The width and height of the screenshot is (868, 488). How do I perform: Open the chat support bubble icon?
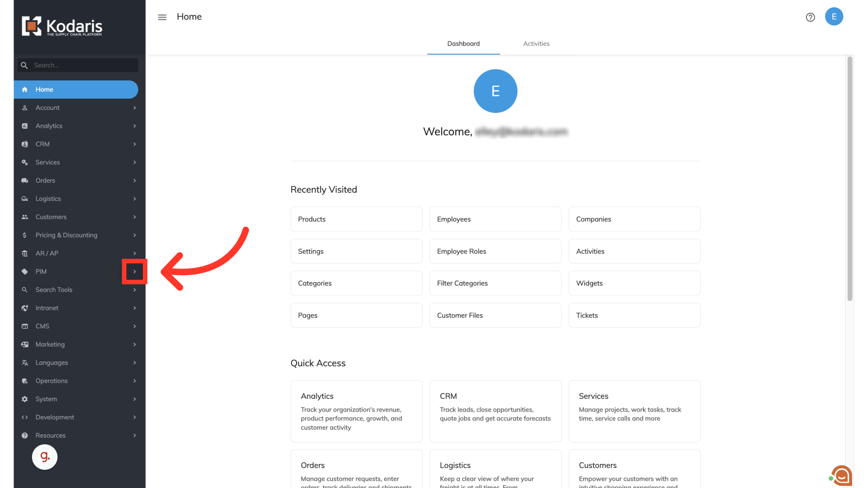click(842, 476)
